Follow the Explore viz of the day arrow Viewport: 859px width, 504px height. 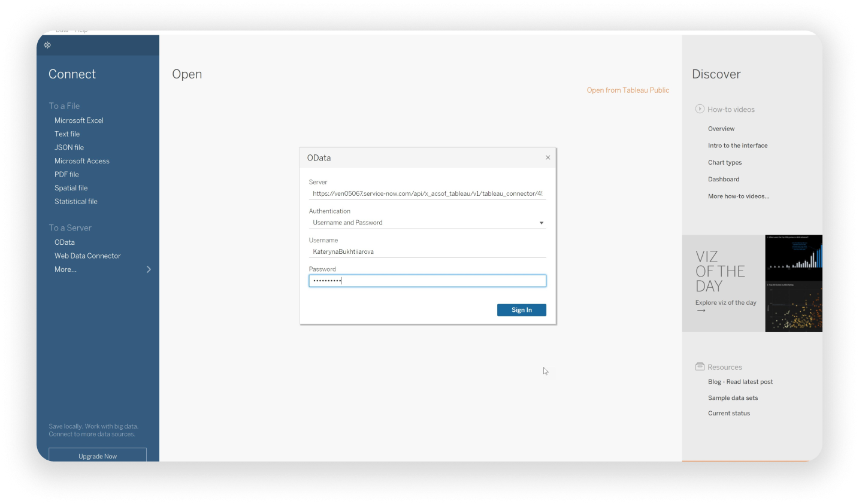[x=701, y=311]
